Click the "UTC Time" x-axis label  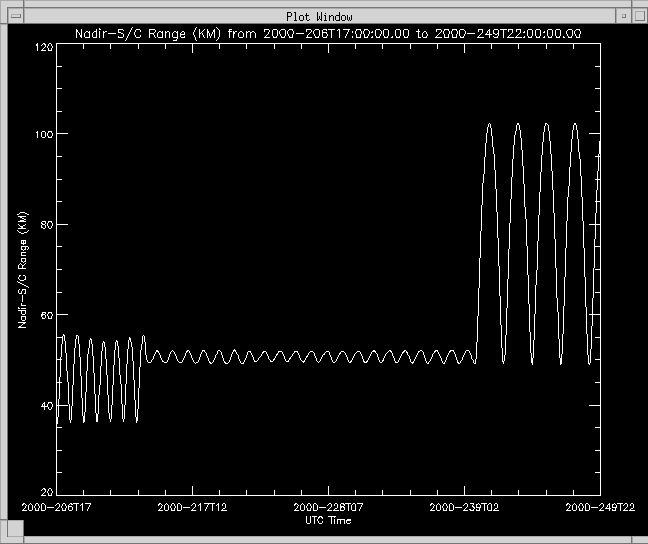327,520
